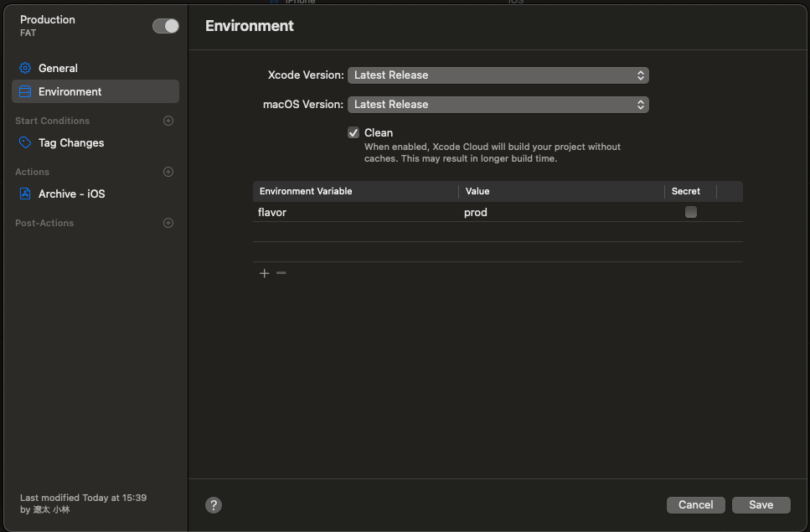Open the Tag Changes start condition
810x532 pixels.
(95, 142)
